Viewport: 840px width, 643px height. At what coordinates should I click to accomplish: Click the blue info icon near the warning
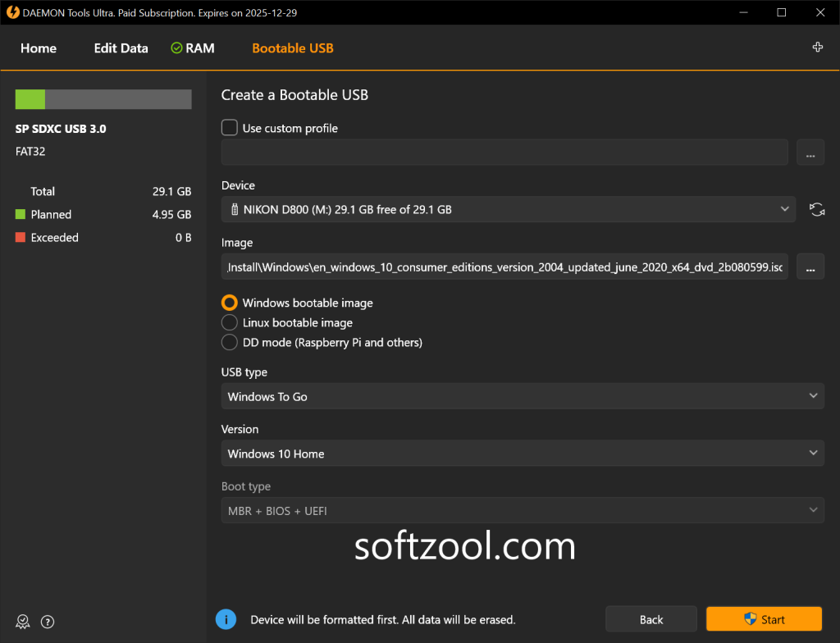226,618
